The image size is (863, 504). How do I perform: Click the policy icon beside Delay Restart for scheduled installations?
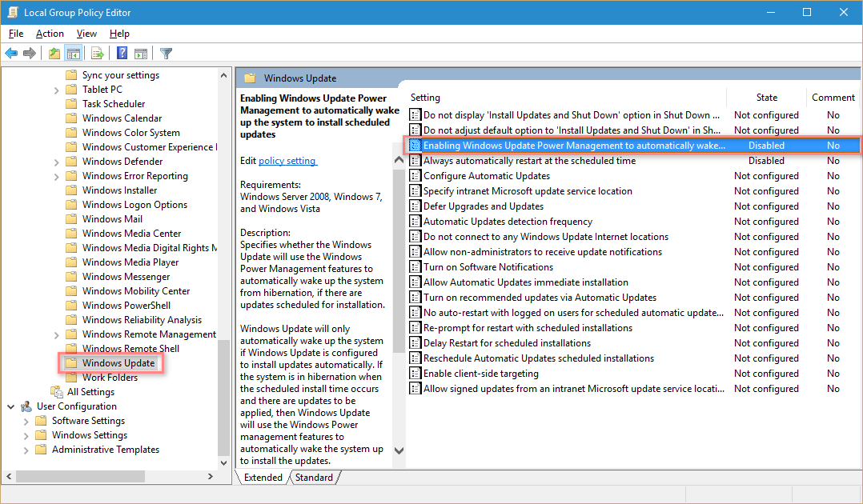click(x=415, y=343)
